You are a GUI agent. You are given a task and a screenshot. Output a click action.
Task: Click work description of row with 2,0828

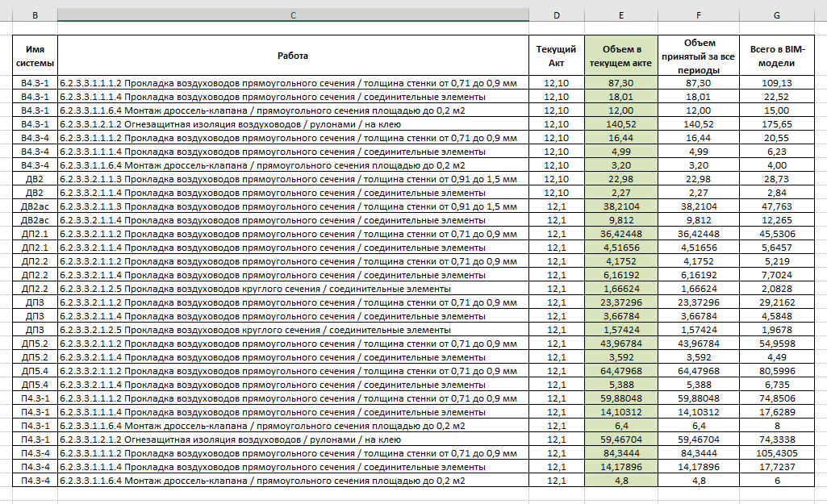(x=293, y=289)
